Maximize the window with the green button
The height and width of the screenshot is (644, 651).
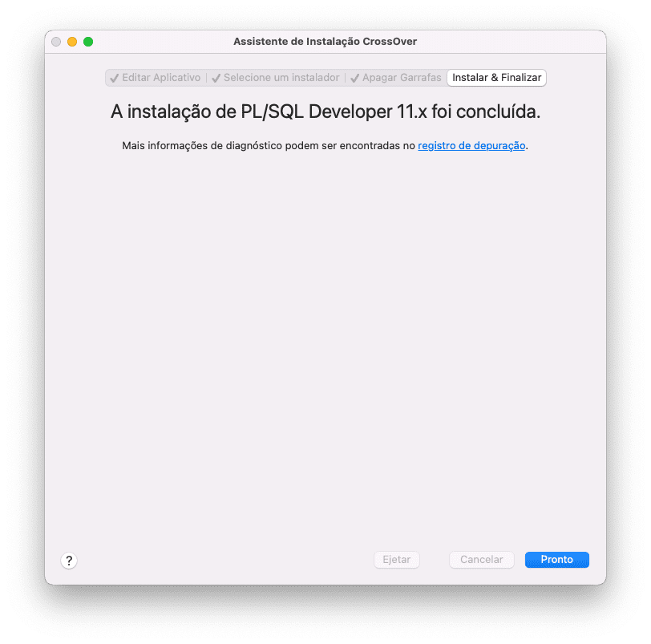click(88, 42)
